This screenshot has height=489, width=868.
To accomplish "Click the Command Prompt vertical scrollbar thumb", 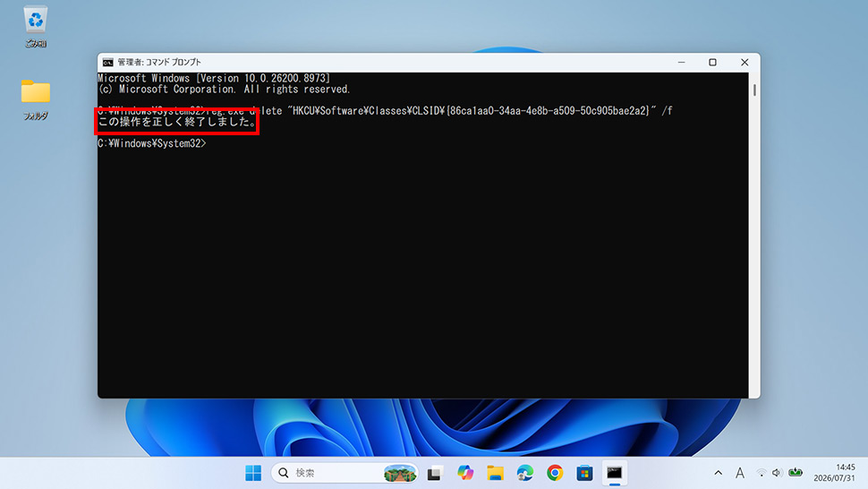I will (x=754, y=90).
